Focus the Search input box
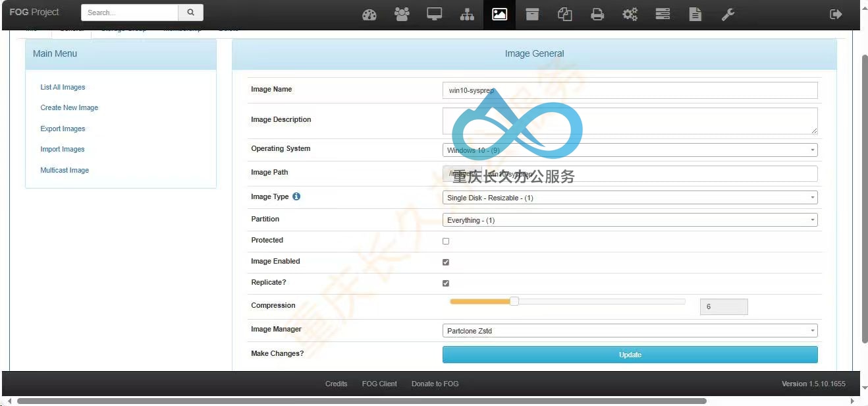Image resolution: width=868 pixels, height=406 pixels. pos(130,13)
